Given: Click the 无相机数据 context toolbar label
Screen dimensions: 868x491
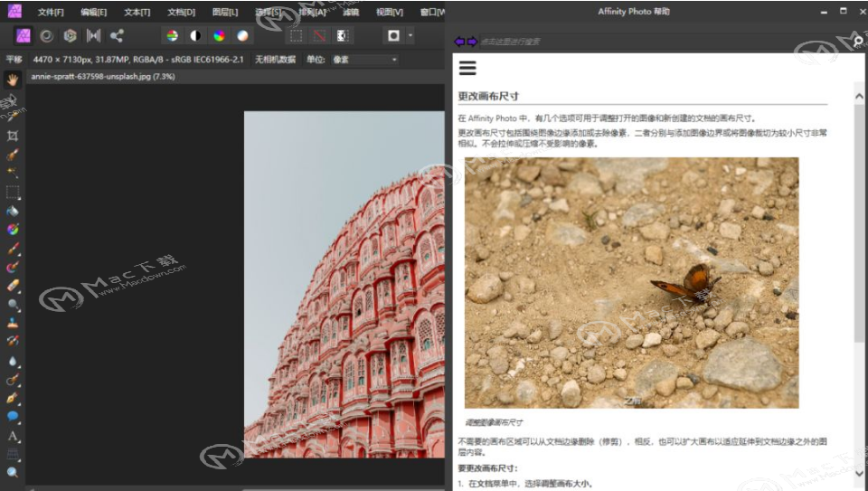Looking at the screenshot, I should coord(275,60).
